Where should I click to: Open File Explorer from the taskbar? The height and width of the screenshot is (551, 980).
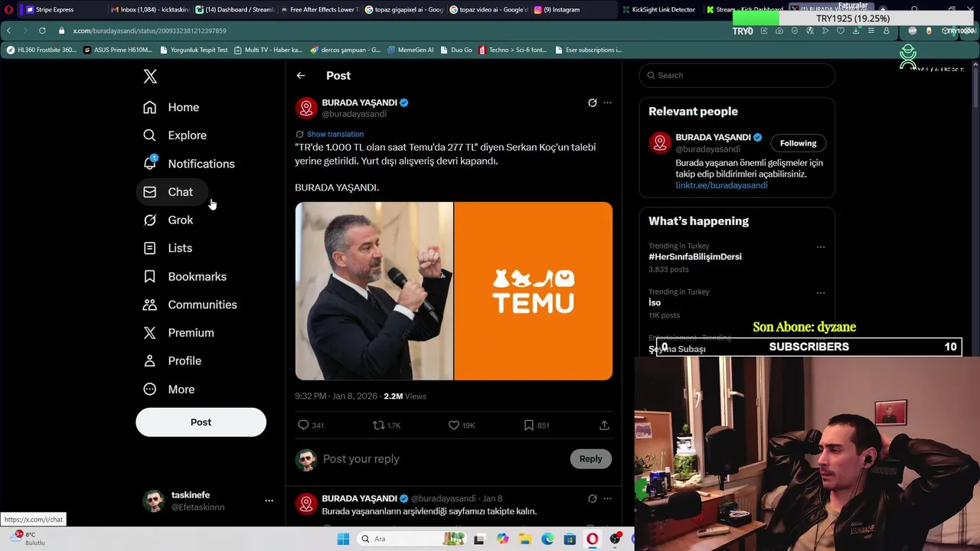[x=525, y=539]
